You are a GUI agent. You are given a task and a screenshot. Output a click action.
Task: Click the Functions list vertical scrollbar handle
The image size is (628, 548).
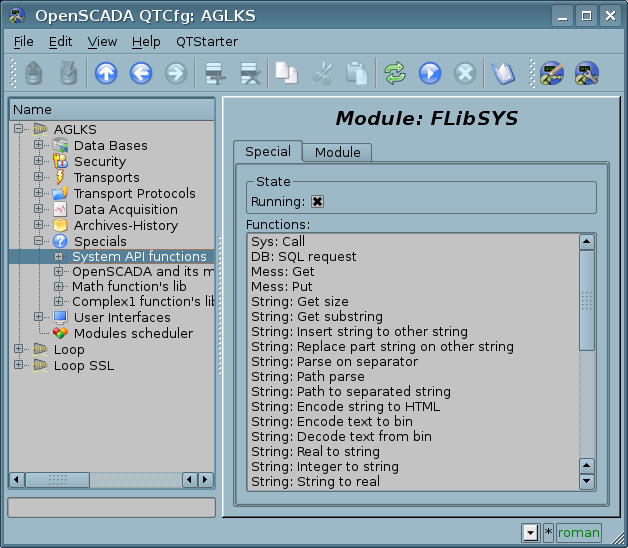587,300
